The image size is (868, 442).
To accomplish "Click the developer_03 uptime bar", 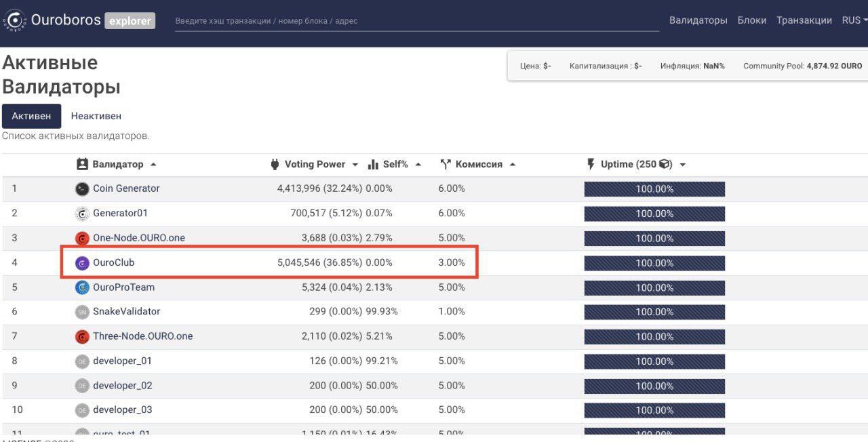I will click(654, 410).
